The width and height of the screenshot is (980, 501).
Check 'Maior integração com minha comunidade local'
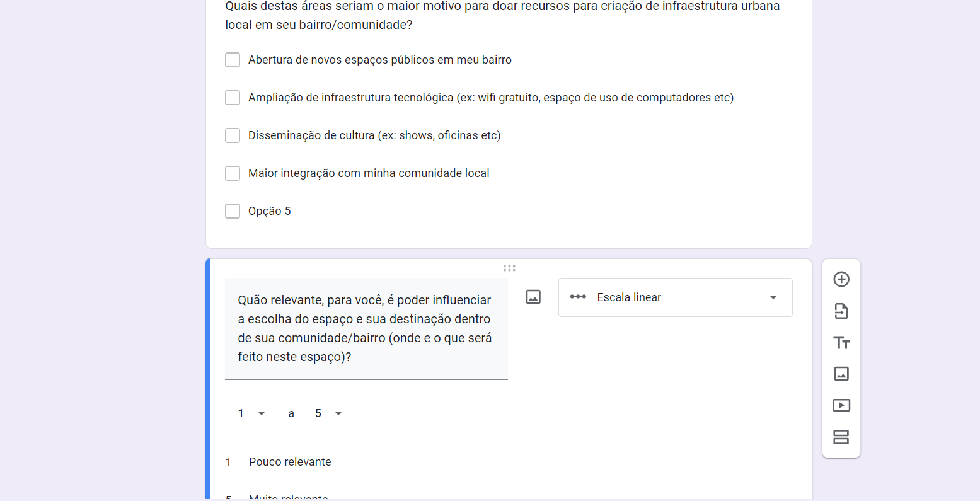pyautogui.click(x=233, y=173)
